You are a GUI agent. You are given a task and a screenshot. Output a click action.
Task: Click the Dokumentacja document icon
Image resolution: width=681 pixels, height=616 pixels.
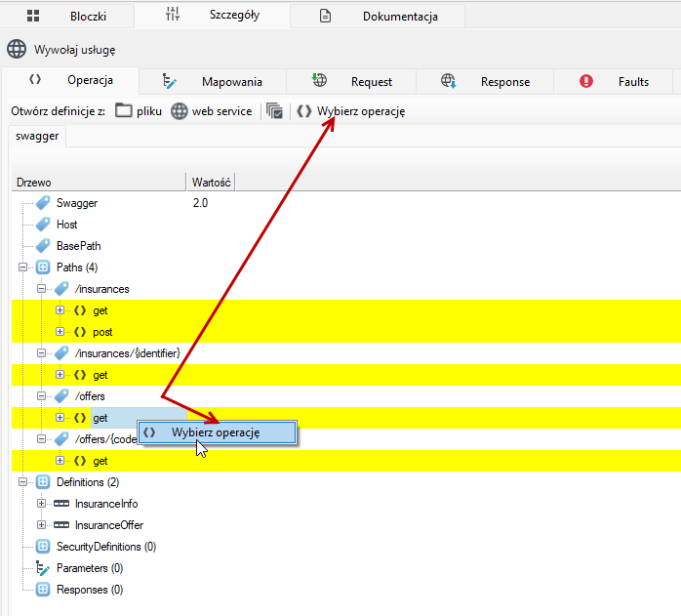click(325, 16)
